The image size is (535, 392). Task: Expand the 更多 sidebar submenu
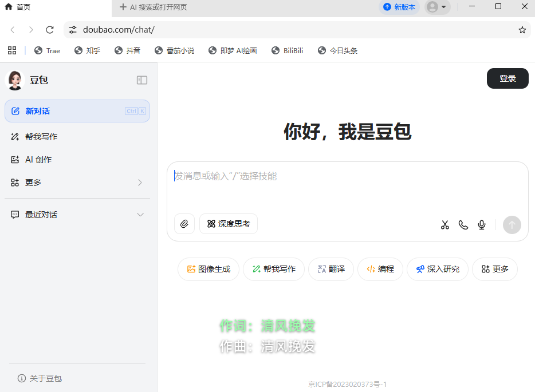[x=140, y=183]
